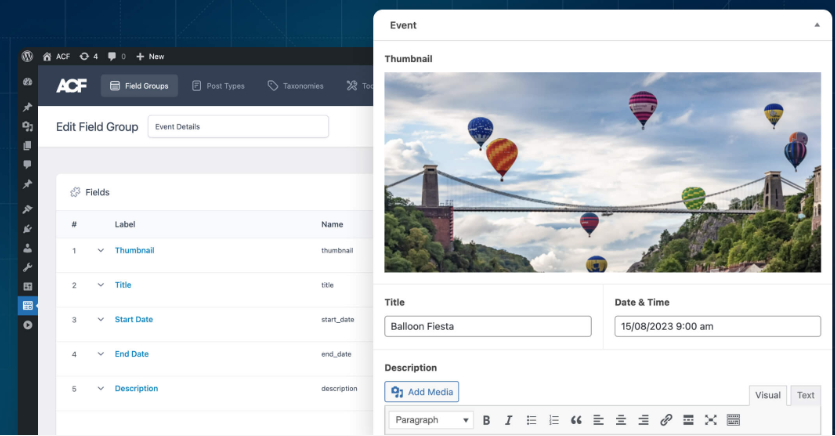Screen dimensions: 835x436
Task: Click the insert link icon
Action: click(x=666, y=420)
